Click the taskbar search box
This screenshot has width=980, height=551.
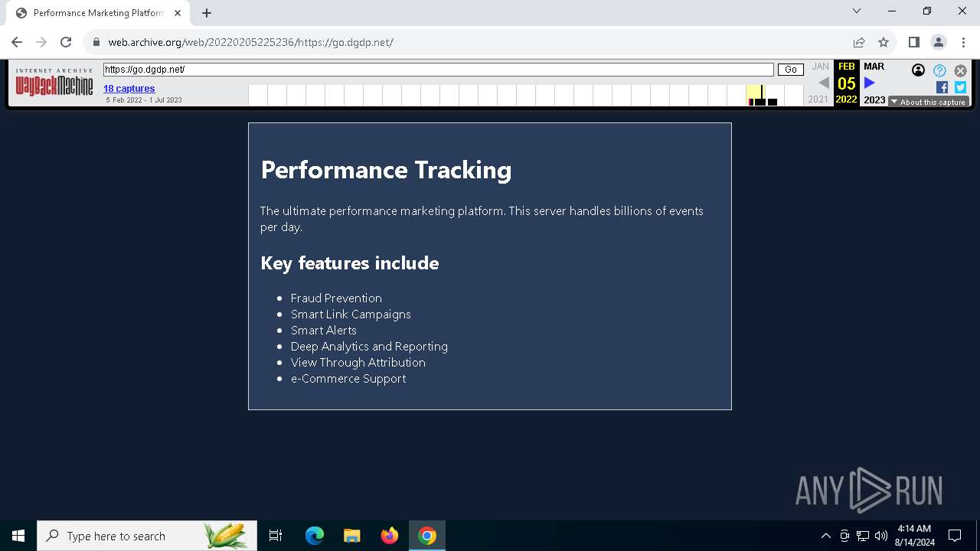[146, 536]
